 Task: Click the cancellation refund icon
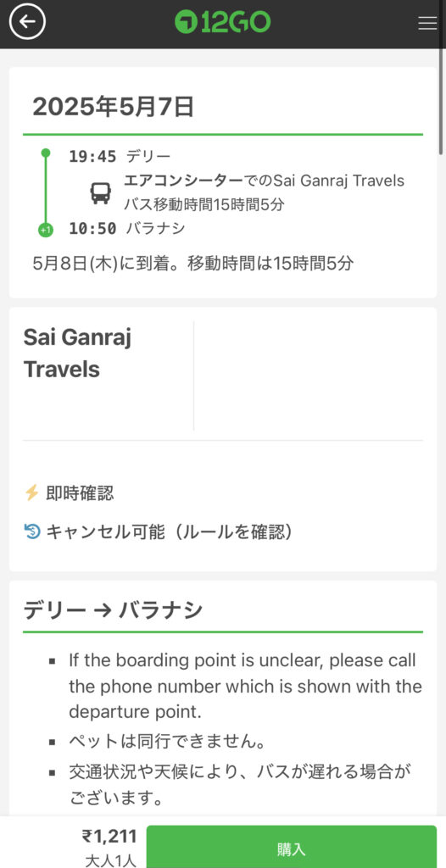tap(32, 532)
